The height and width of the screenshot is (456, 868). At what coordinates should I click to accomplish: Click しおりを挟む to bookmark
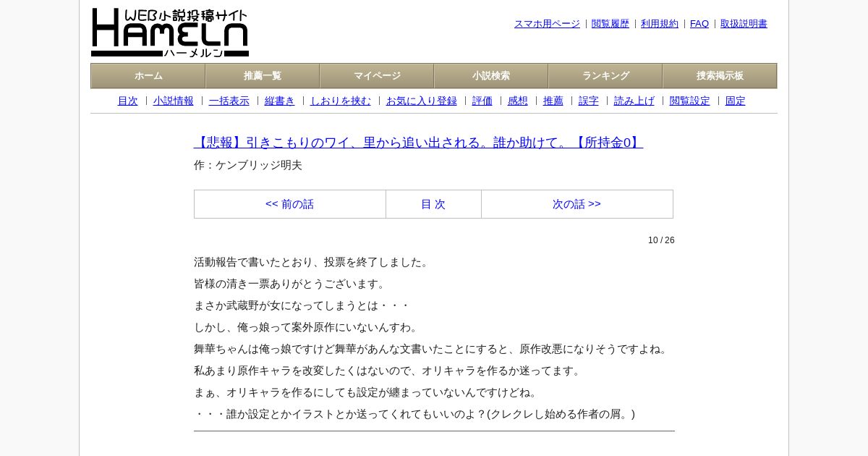point(341,101)
